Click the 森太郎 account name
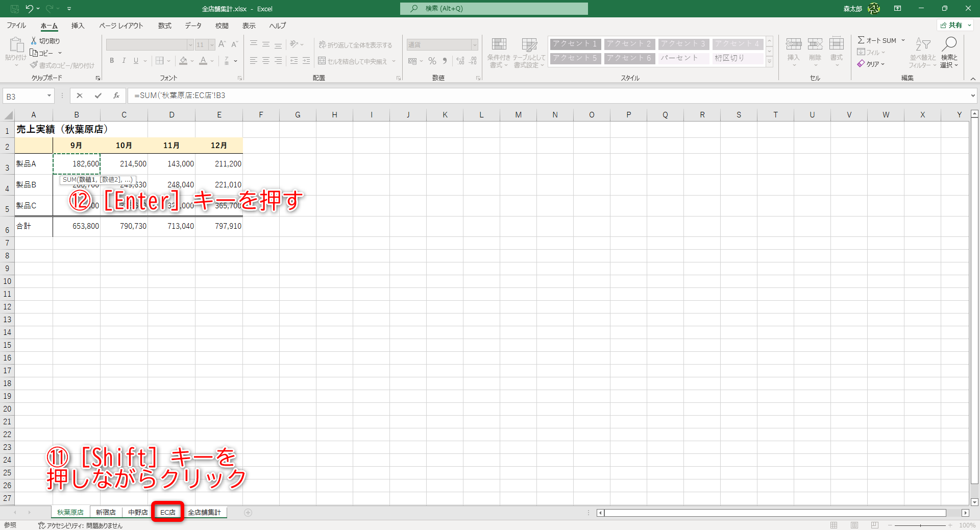This screenshot has width=980, height=530. 852,9
